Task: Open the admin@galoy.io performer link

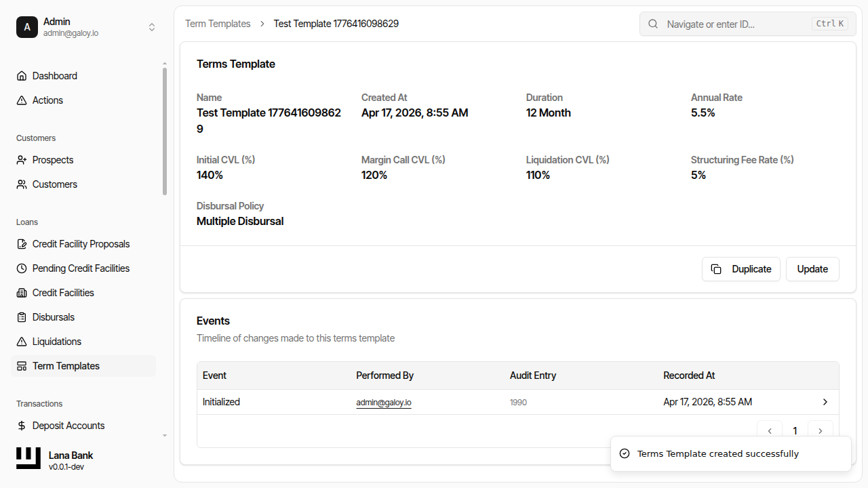Action: click(x=384, y=401)
